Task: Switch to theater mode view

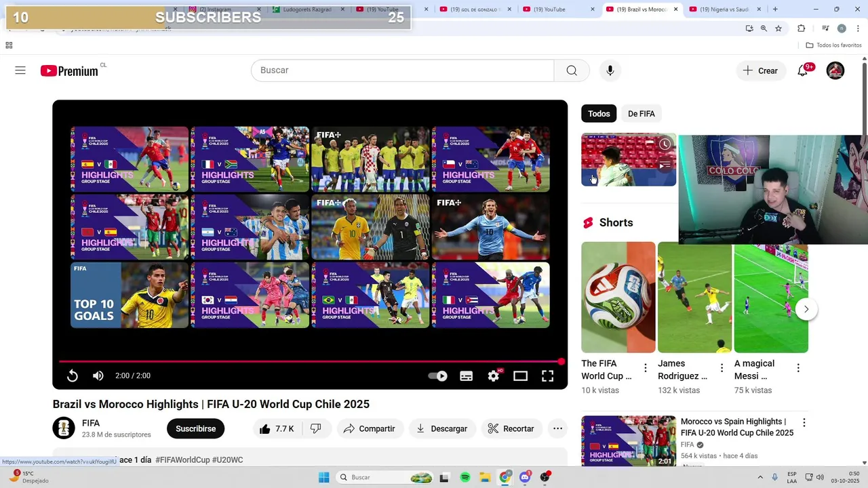Action: (520, 376)
